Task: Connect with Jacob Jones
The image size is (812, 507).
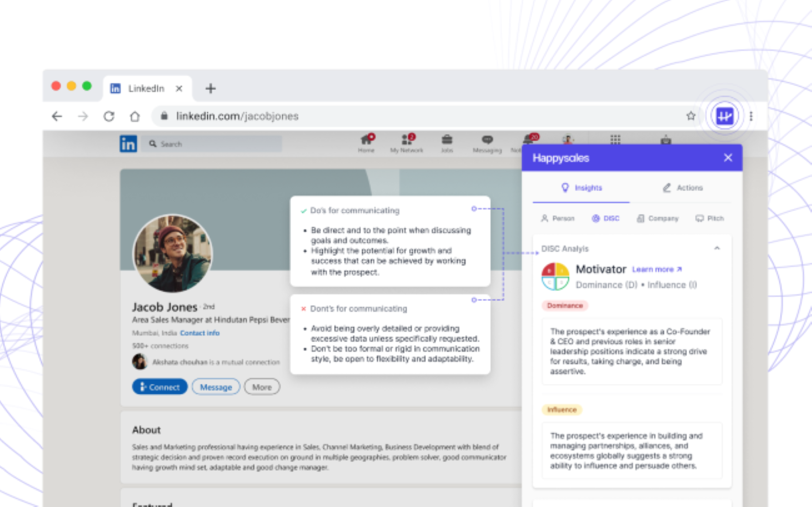Action: (x=160, y=387)
